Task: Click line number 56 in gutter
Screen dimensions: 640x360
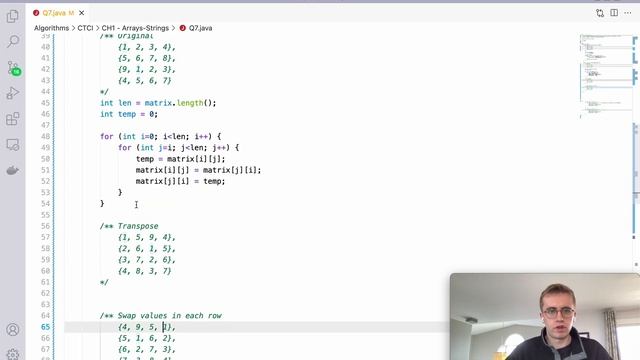Action: [x=45, y=226]
